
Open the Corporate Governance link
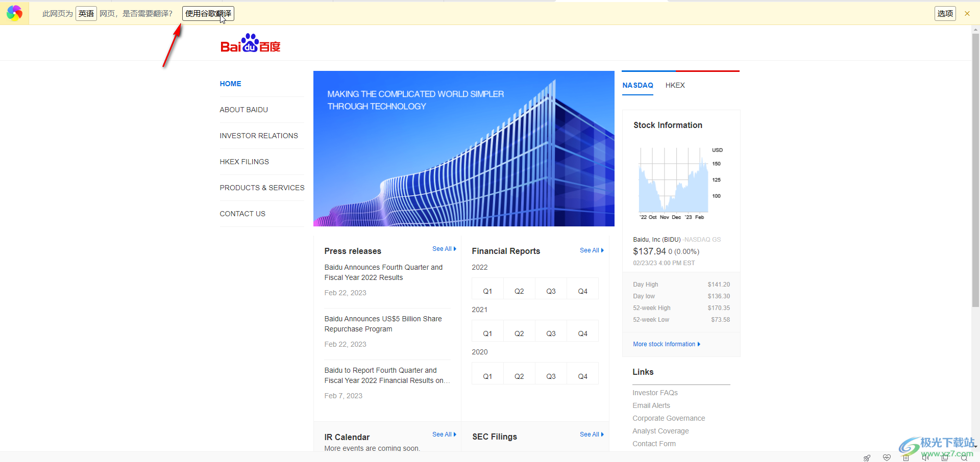669,418
